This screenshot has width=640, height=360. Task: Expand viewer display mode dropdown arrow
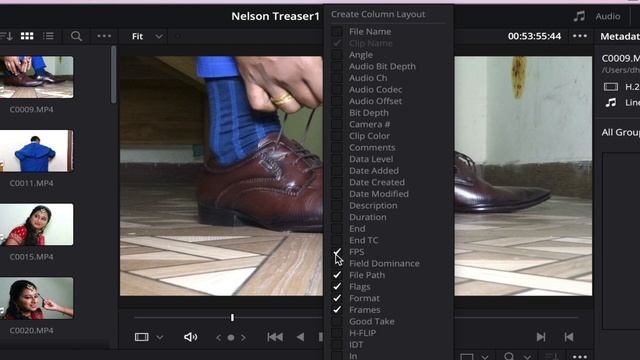(160, 338)
